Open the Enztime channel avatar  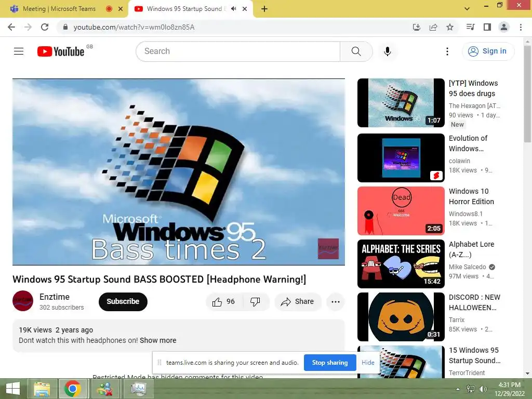pyautogui.click(x=23, y=301)
